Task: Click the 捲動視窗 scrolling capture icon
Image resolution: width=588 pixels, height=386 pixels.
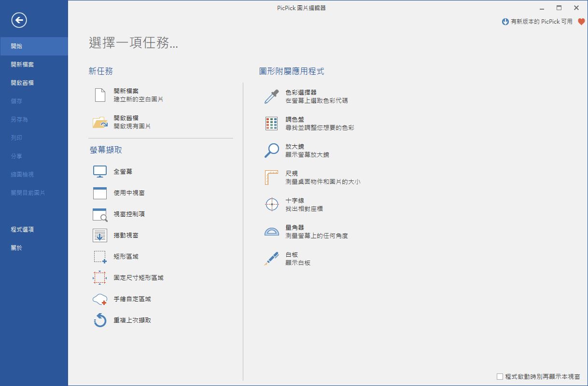Action: 100,235
